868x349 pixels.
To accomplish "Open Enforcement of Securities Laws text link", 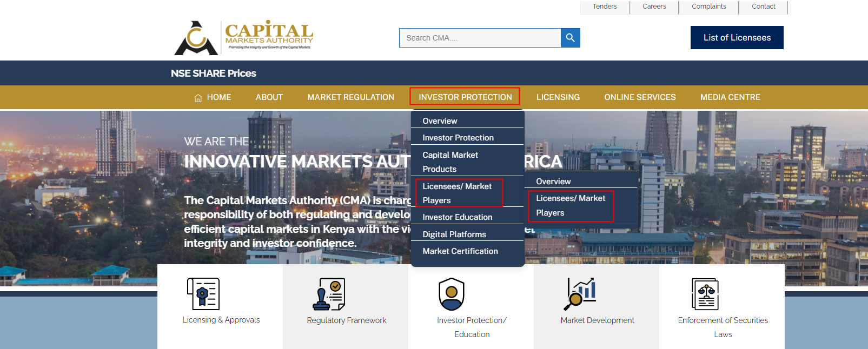I will click(x=723, y=327).
